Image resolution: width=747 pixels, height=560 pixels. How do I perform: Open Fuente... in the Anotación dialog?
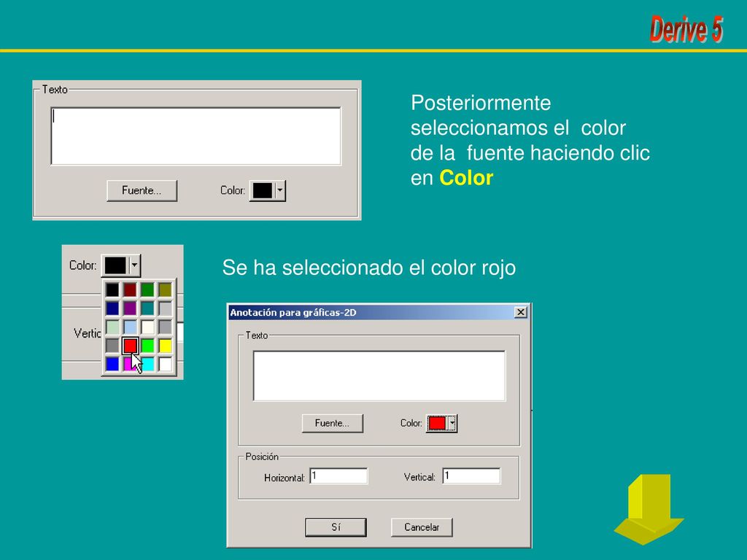tap(333, 423)
